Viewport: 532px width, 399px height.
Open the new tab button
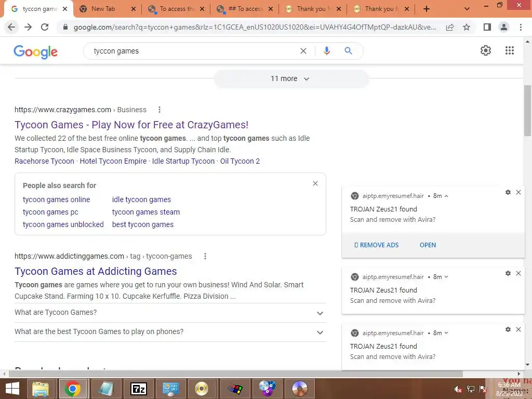427,9
